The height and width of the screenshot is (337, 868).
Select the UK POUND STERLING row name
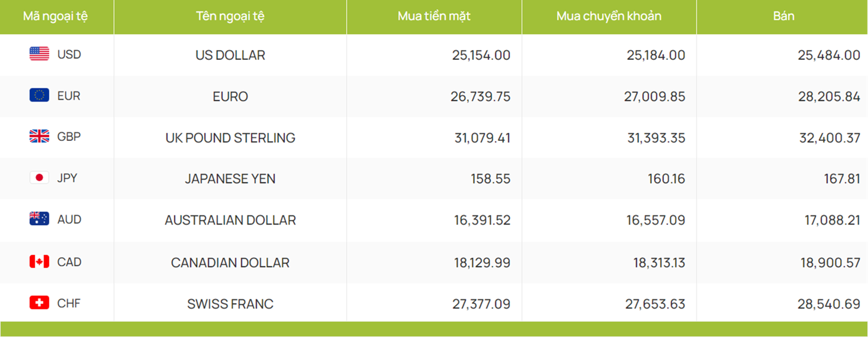coord(230,138)
